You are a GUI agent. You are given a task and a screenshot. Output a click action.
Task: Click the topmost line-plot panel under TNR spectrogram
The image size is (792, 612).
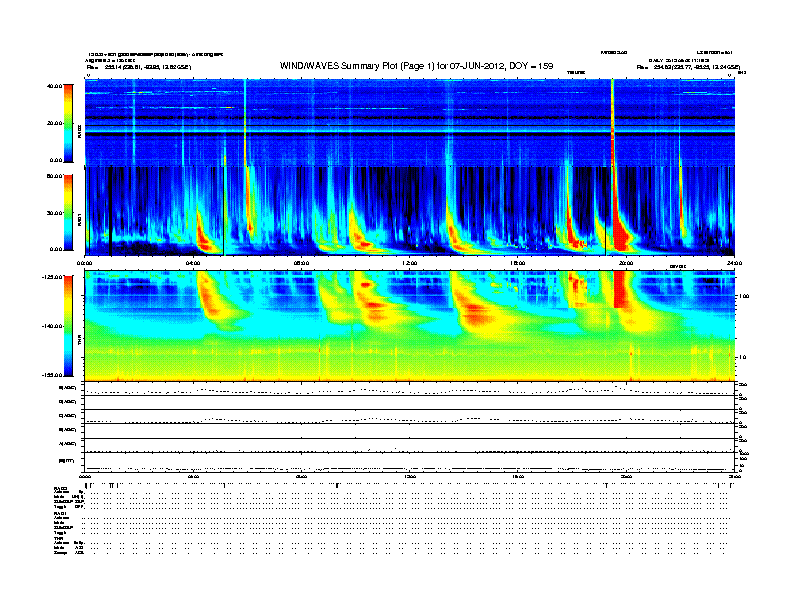click(410, 389)
